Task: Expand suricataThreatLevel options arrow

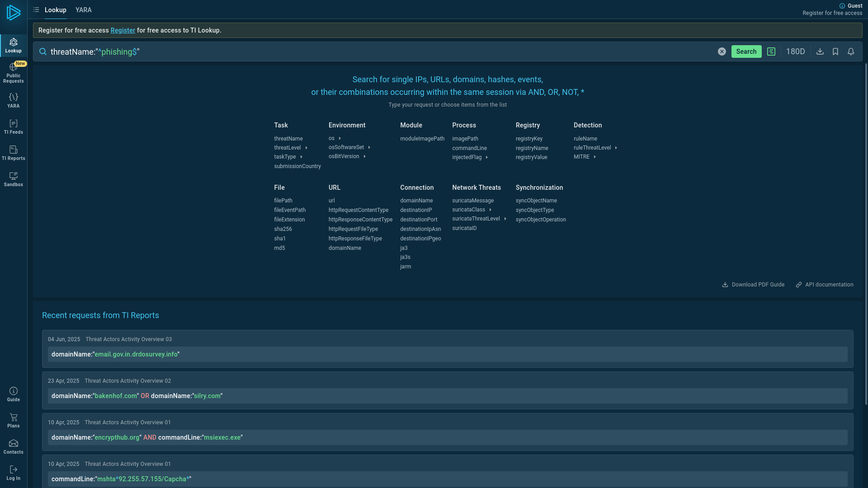Action: (505, 219)
